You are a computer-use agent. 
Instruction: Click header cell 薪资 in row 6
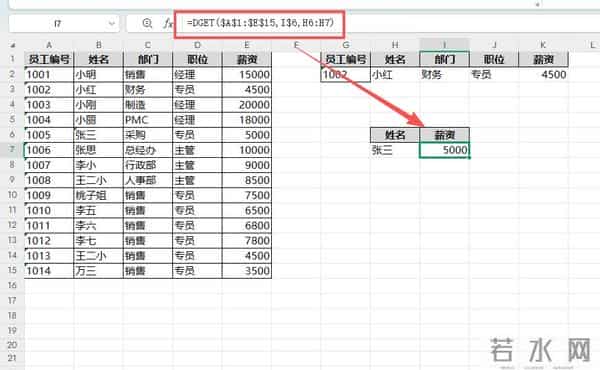445,135
